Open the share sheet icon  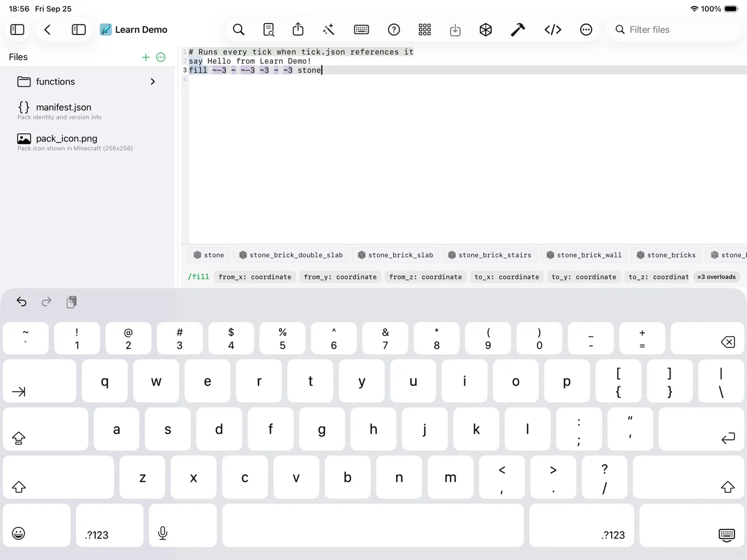(x=298, y=29)
